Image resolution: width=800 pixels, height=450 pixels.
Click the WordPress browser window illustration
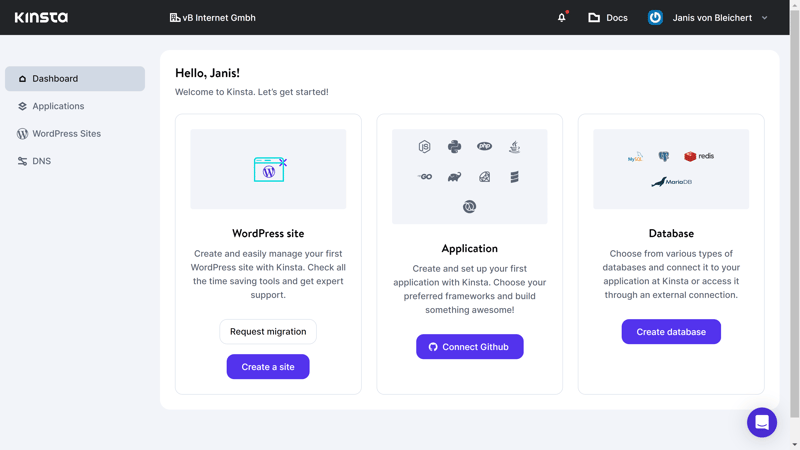[x=270, y=169]
